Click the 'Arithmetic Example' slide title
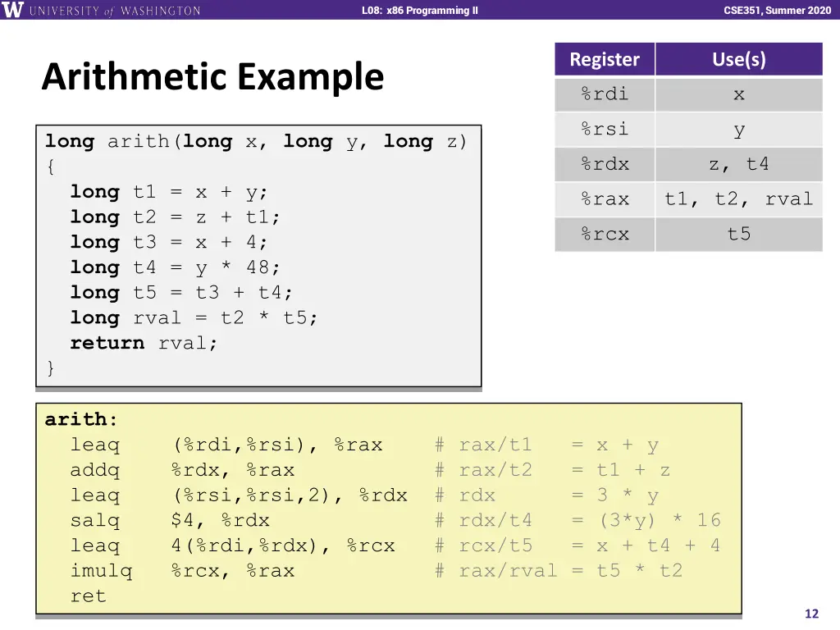The width and height of the screenshot is (840, 630). 212,76
